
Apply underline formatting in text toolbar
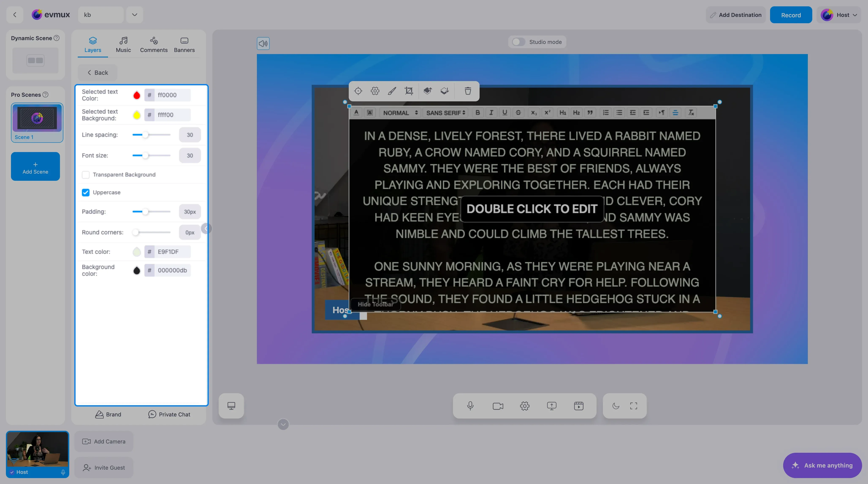[x=505, y=113]
